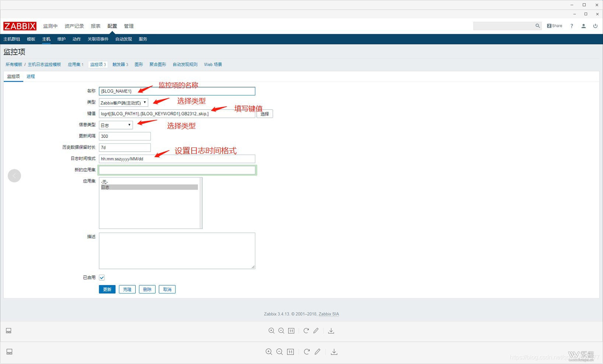Click the 更新 update button
The width and height of the screenshot is (603, 364).
(107, 290)
